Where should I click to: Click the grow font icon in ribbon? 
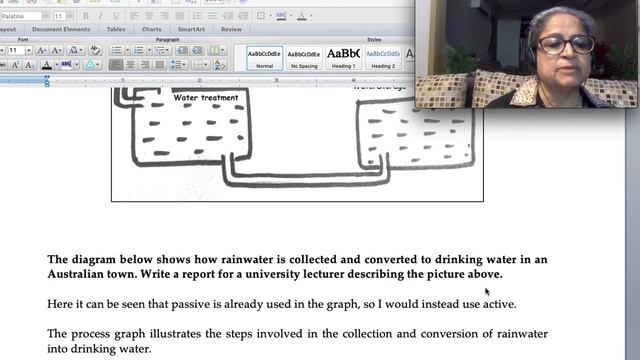(x=41, y=50)
